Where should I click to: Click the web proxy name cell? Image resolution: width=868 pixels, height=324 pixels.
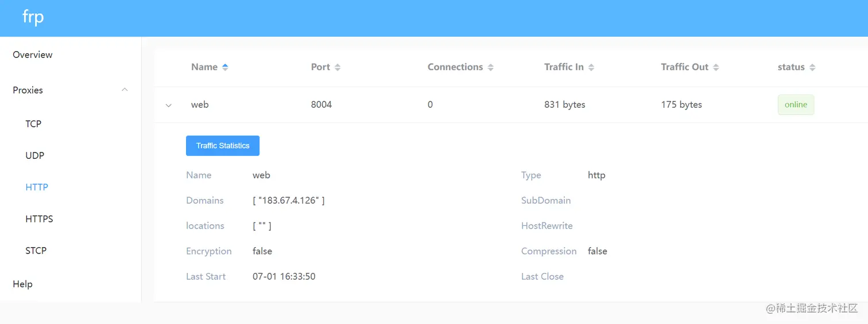coord(200,105)
